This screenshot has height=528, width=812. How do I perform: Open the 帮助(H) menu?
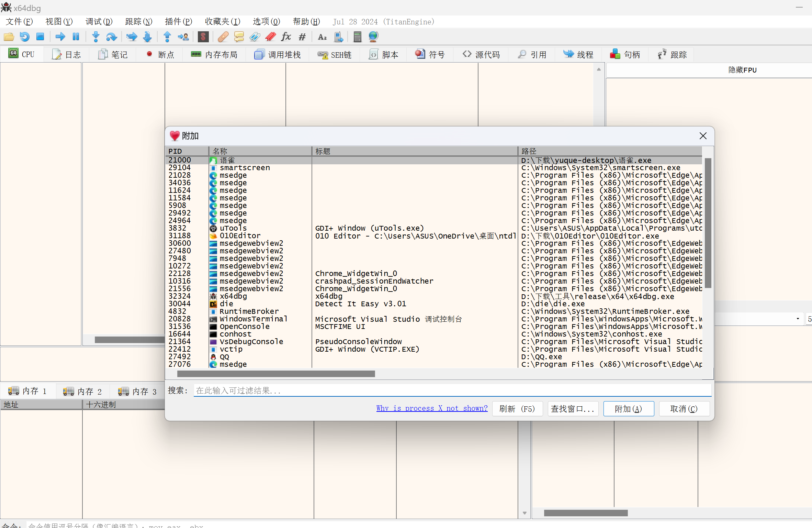(306, 22)
